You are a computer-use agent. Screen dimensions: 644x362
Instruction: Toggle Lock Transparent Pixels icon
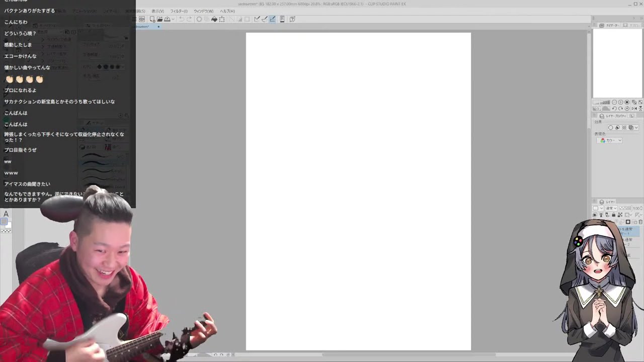coord(620,215)
